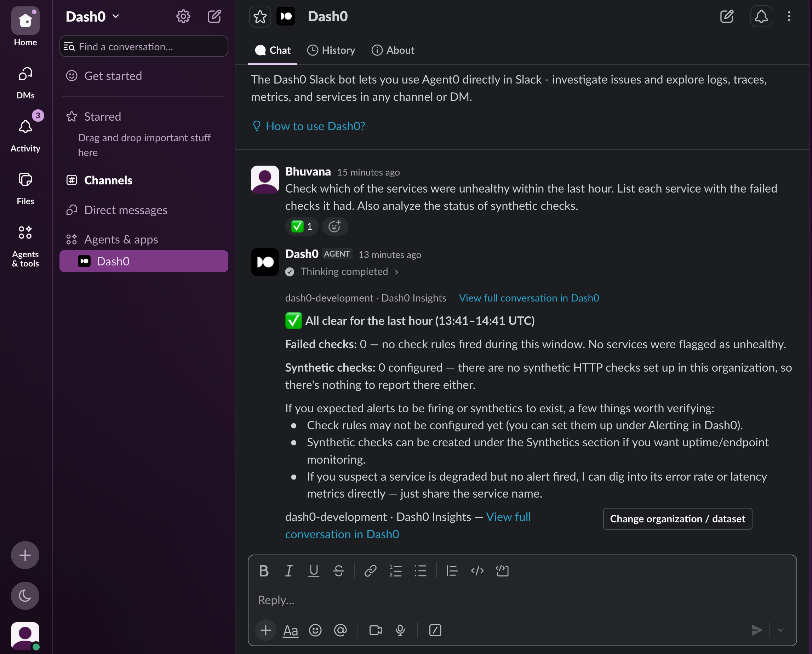Mention someone with the @ icon
Image resolution: width=812 pixels, height=654 pixels.
point(340,630)
